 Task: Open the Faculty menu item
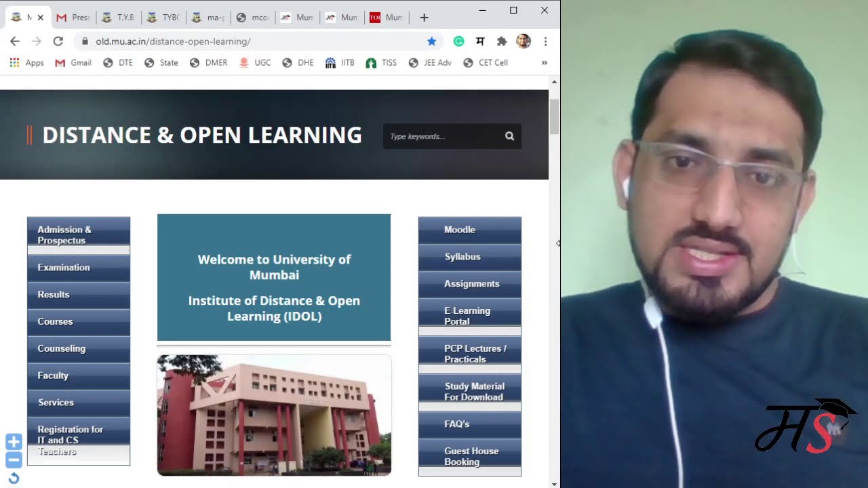[x=79, y=376]
